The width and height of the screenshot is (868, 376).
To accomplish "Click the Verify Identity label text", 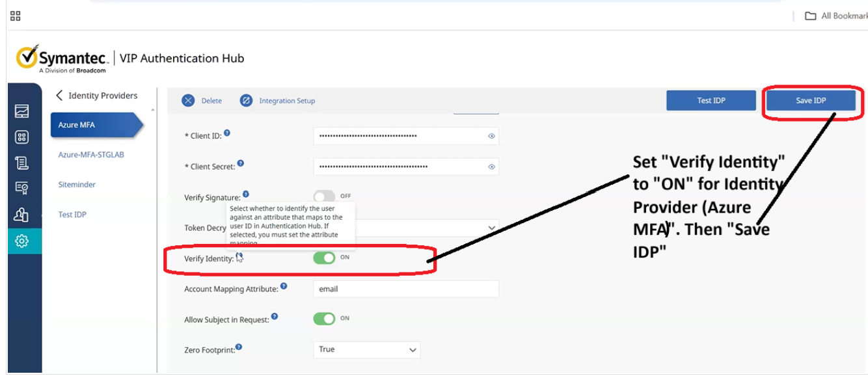I will tap(208, 259).
